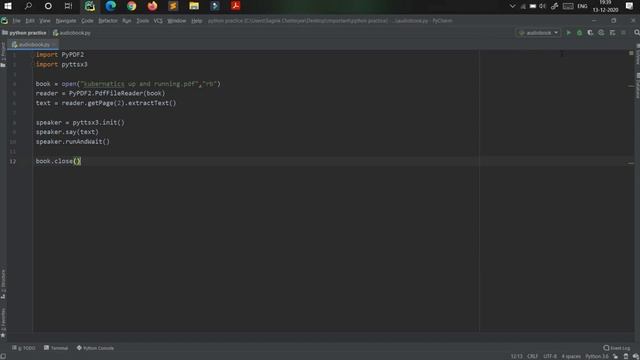Launch Firefox from taskbar
The width and height of the screenshot is (640, 360).
tap(152, 6)
